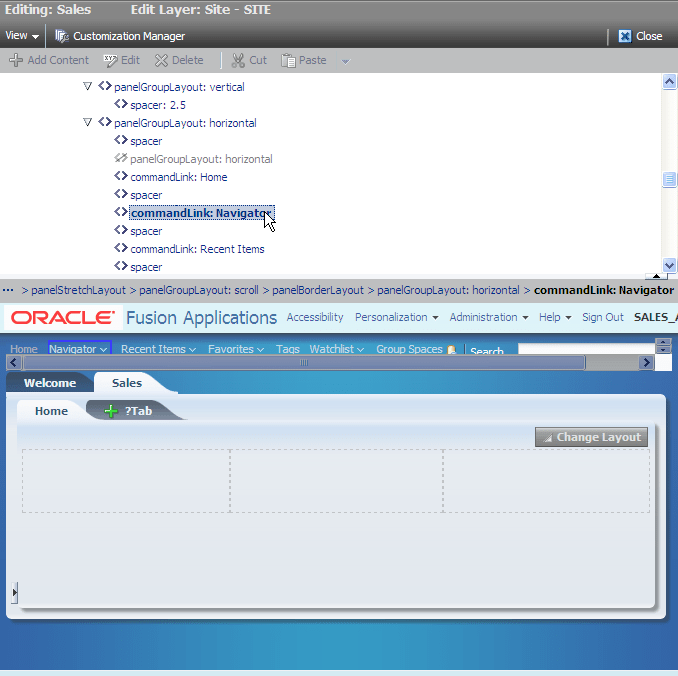Open the View menu
This screenshot has height=676, width=678.
coord(22,35)
